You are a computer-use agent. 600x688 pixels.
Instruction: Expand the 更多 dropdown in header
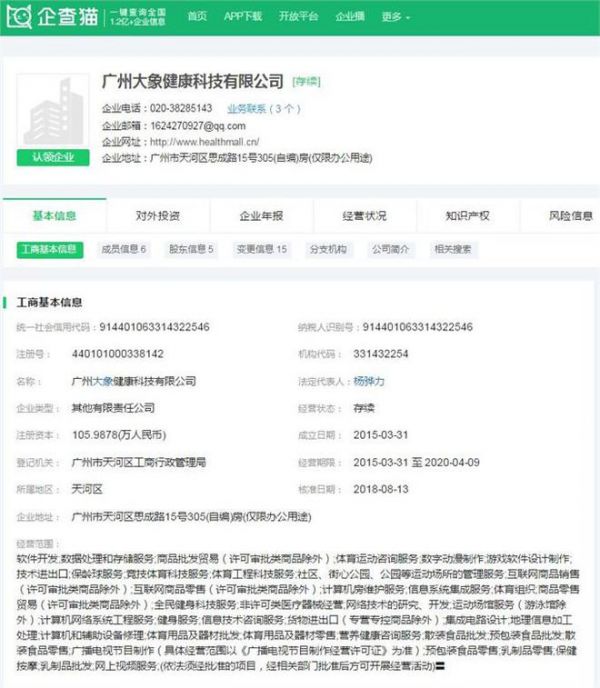point(395,17)
